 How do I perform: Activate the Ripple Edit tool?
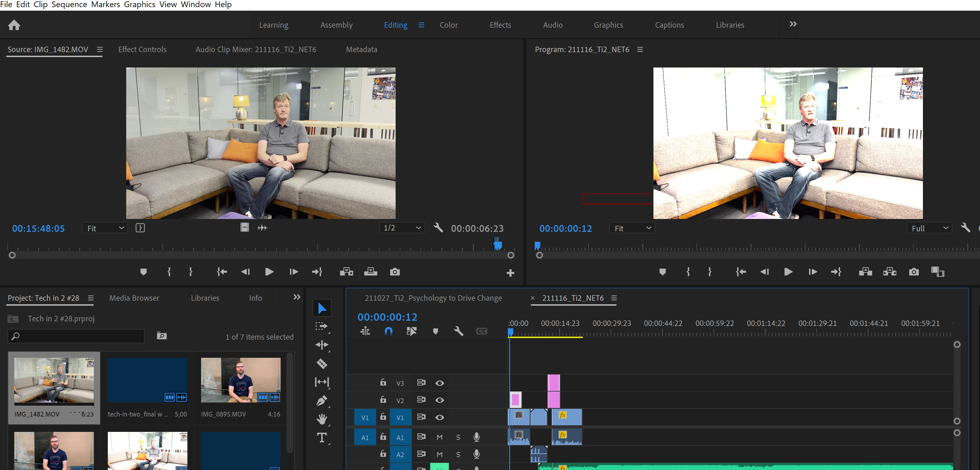(322, 345)
